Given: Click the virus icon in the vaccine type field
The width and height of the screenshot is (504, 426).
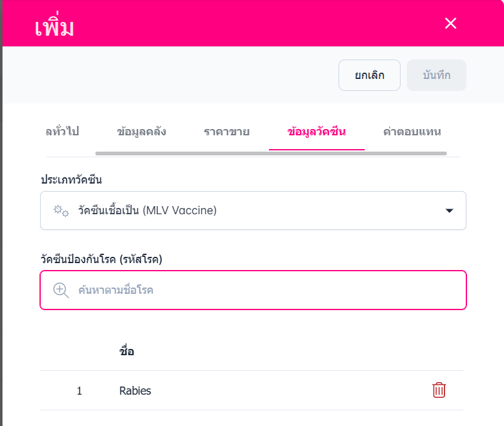Looking at the screenshot, I should click(x=61, y=210).
